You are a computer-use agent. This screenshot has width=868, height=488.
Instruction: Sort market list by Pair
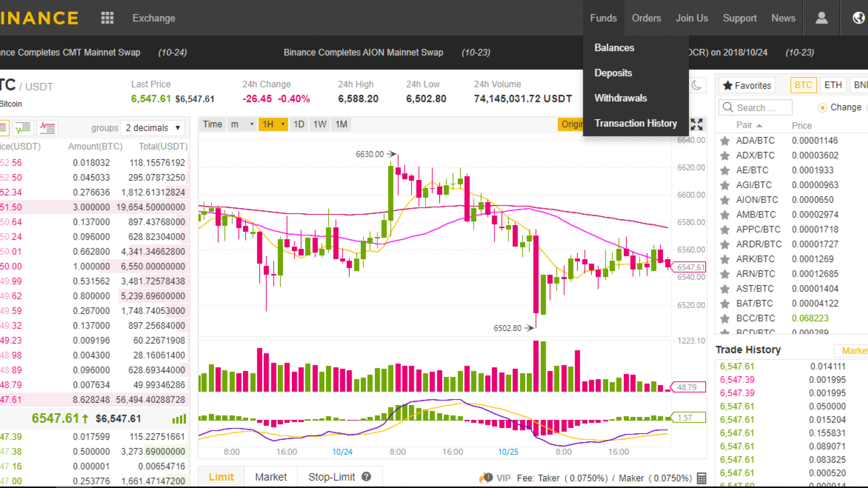[749, 125]
